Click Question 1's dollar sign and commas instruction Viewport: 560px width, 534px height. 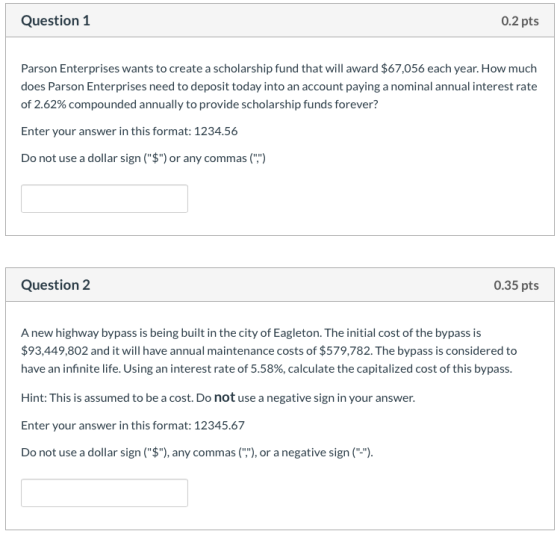(143, 158)
